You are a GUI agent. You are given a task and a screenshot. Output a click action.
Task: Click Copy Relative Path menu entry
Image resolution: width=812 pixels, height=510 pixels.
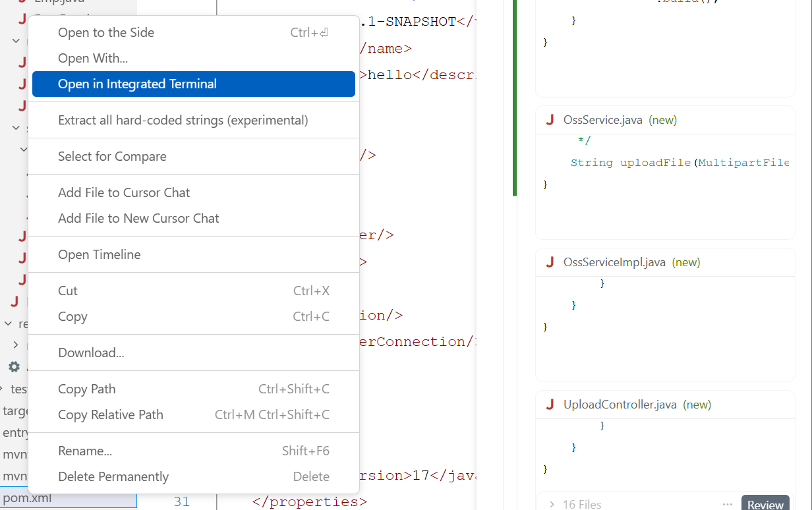click(x=194, y=414)
